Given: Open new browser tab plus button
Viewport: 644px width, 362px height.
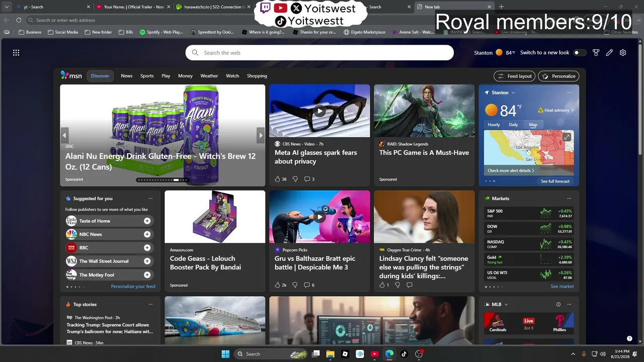Looking at the screenshot, I should point(501,7).
